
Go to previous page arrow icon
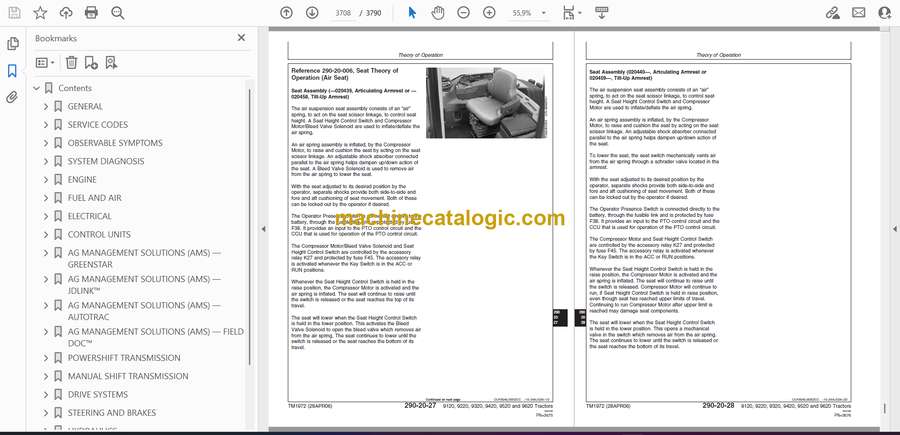(x=286, y=13)
